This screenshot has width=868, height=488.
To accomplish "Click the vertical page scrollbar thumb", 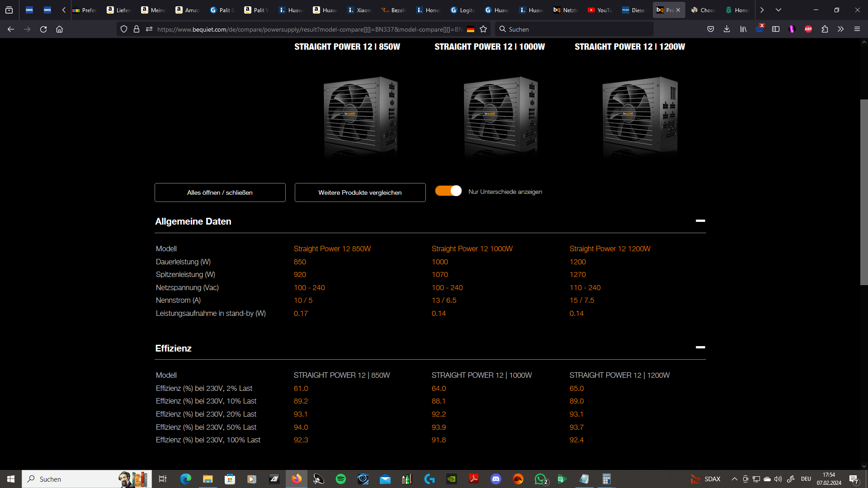I will click(864, 192).
